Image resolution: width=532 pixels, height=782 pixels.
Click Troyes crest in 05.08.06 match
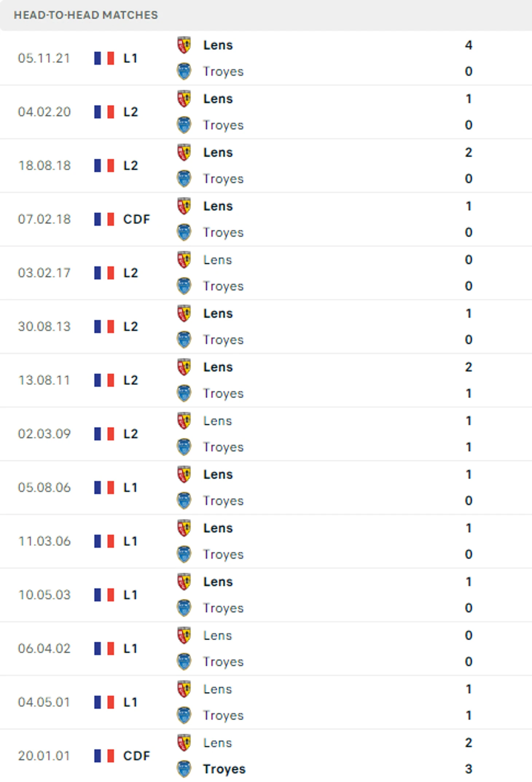[x=184, y=501]
